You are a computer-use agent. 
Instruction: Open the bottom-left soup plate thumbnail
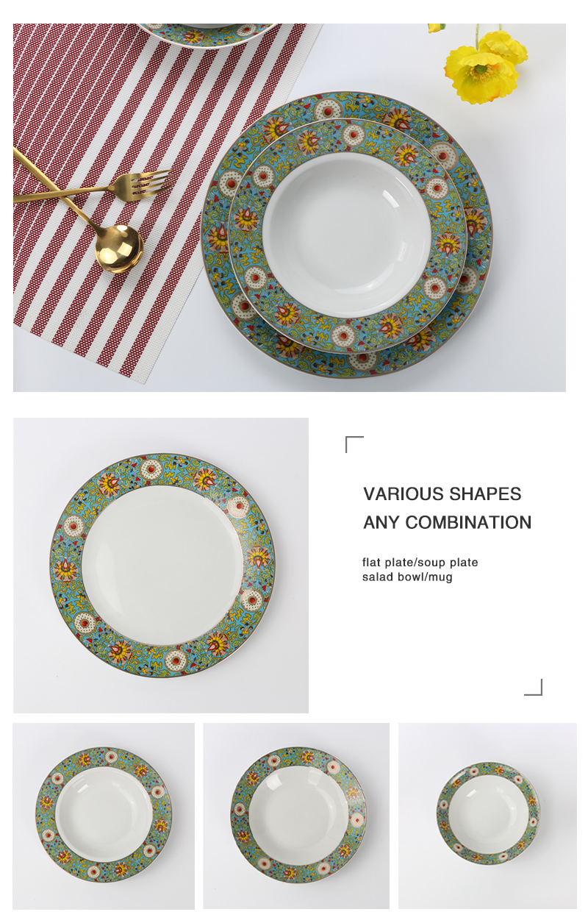click(x=104, y=816)
